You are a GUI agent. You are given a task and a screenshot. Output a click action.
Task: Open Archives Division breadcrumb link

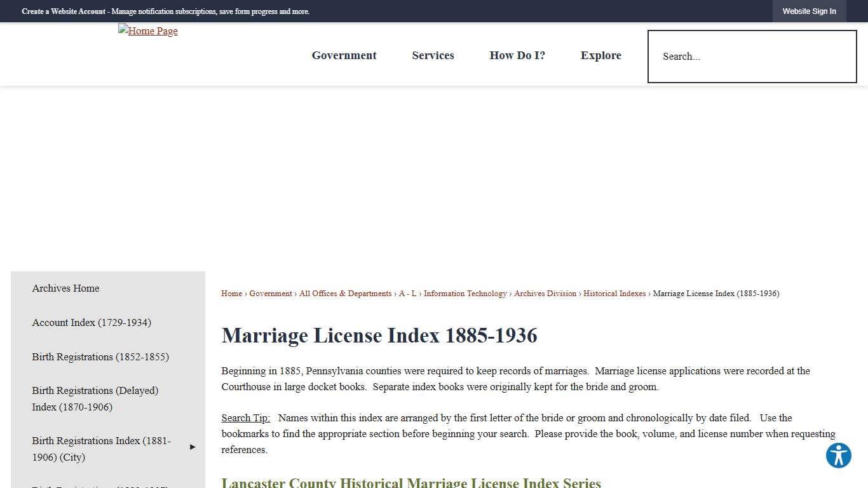tap(545, 293)
